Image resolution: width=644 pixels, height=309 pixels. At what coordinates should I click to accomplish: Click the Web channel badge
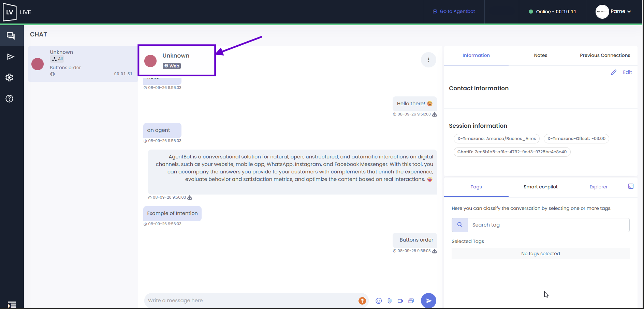click(x=172, y=66)
